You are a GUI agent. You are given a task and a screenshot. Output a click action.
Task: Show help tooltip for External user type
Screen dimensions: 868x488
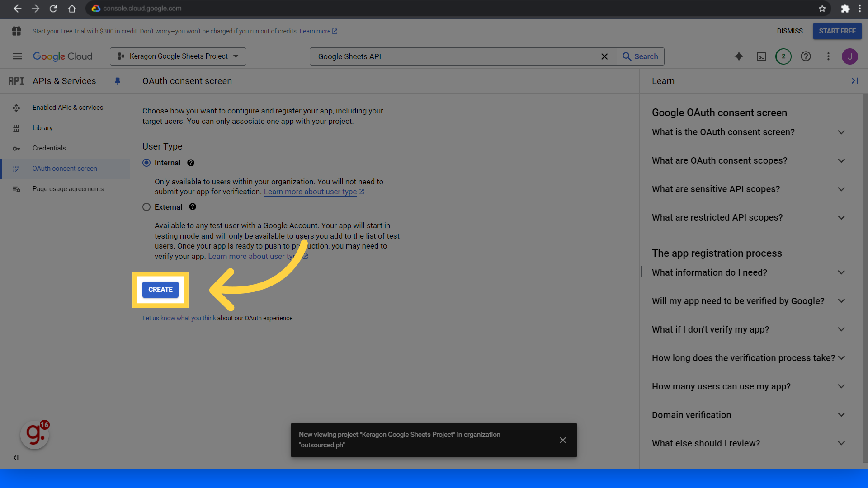pyautogui.click(x=193, y=207)
